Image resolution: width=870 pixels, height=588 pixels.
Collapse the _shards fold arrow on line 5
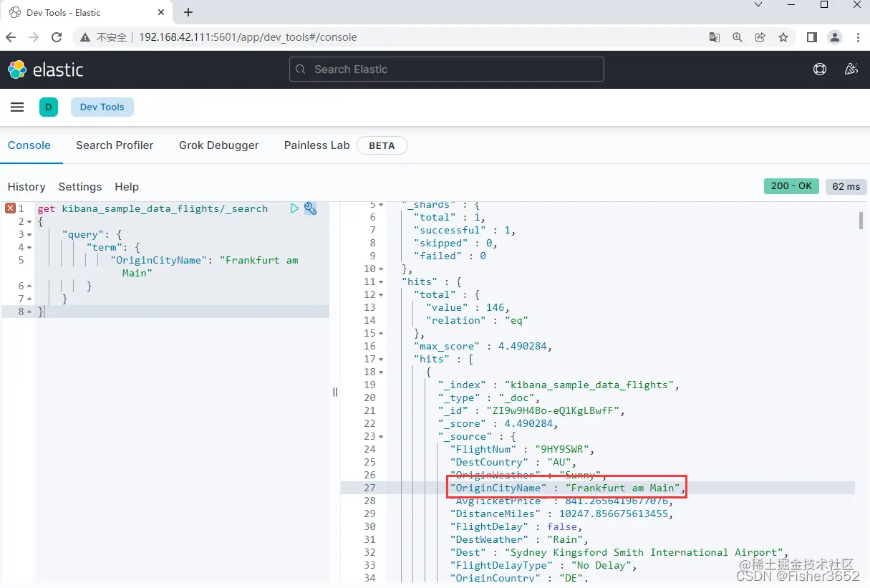(381, 204)
